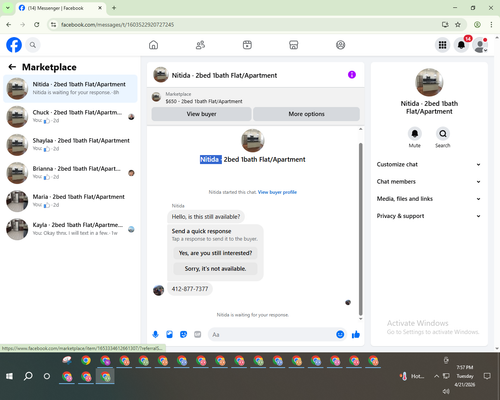
Task: Reload the page in Chrome
Action: (37, 25)
